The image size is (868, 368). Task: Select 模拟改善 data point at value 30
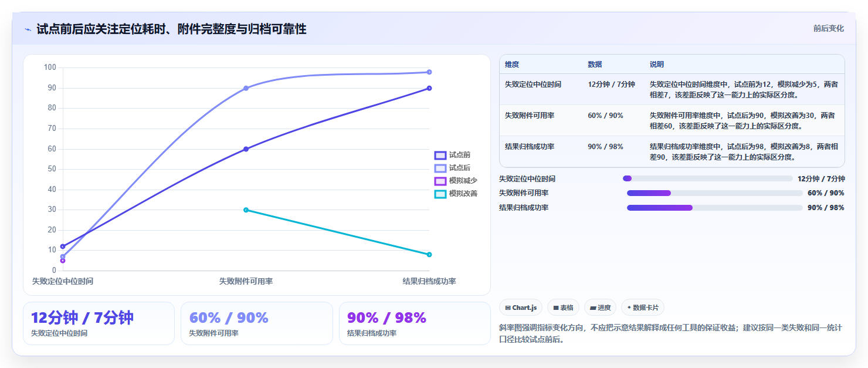pos(246,210)
